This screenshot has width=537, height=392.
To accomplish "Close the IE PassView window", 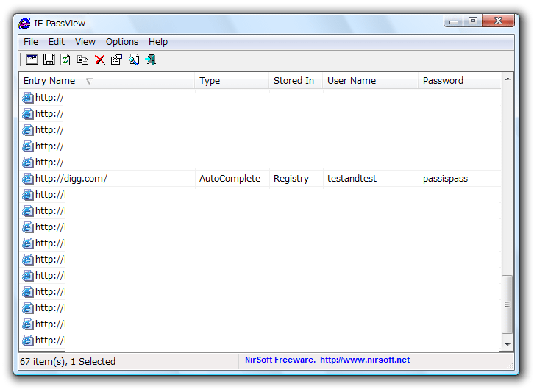I will coord(498,21).
